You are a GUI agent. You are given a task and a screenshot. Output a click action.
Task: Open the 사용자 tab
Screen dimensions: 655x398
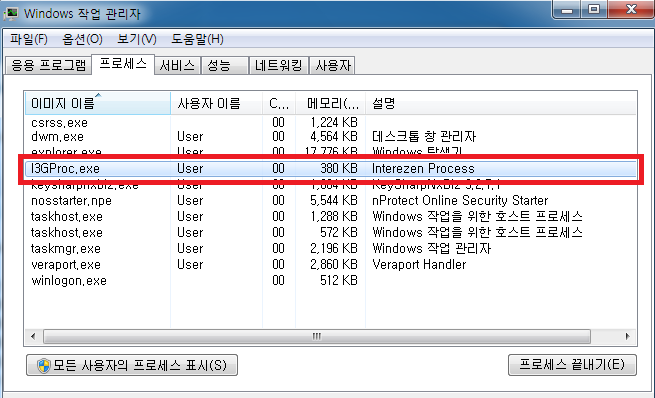click(x=333, y=65)
